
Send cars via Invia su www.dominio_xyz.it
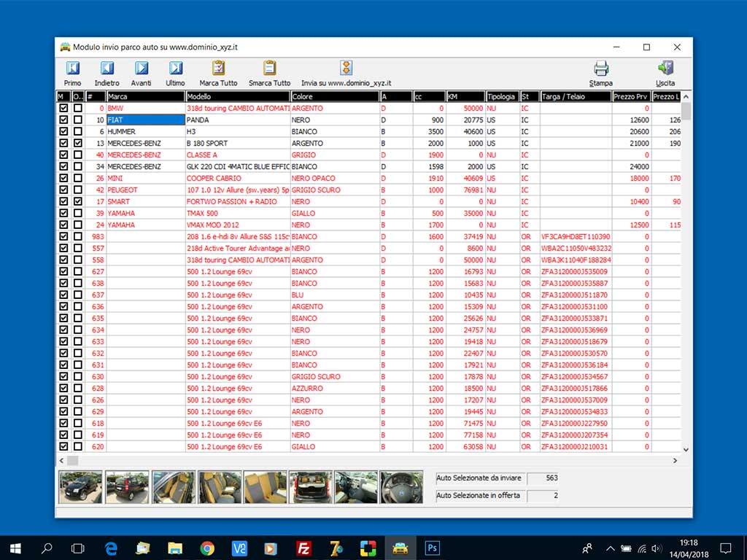tap(346, 74)
